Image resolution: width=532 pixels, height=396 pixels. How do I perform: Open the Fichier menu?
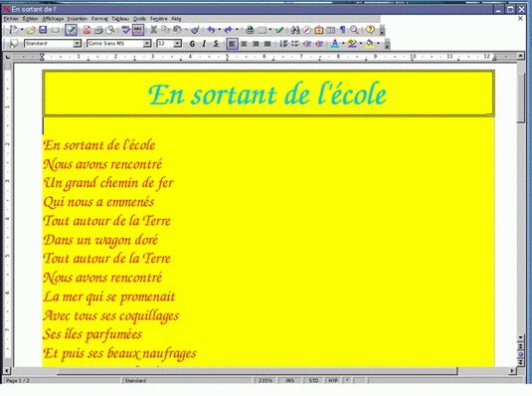pos(11,19)
